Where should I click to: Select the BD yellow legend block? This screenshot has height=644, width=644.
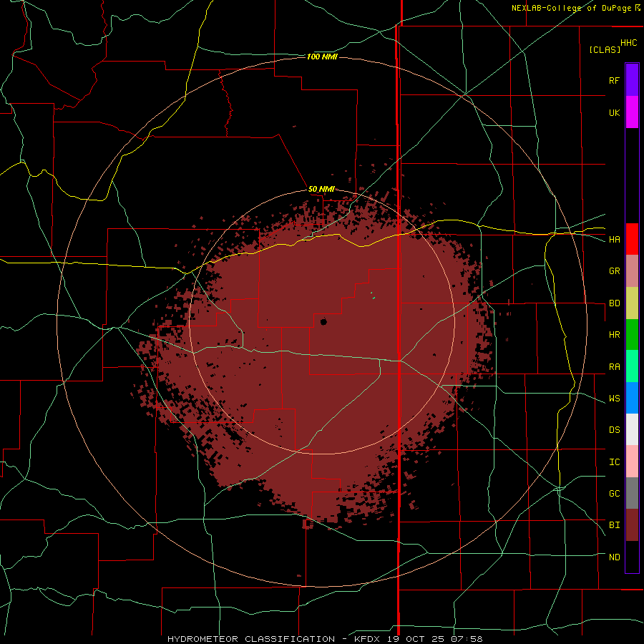[632, 303]
